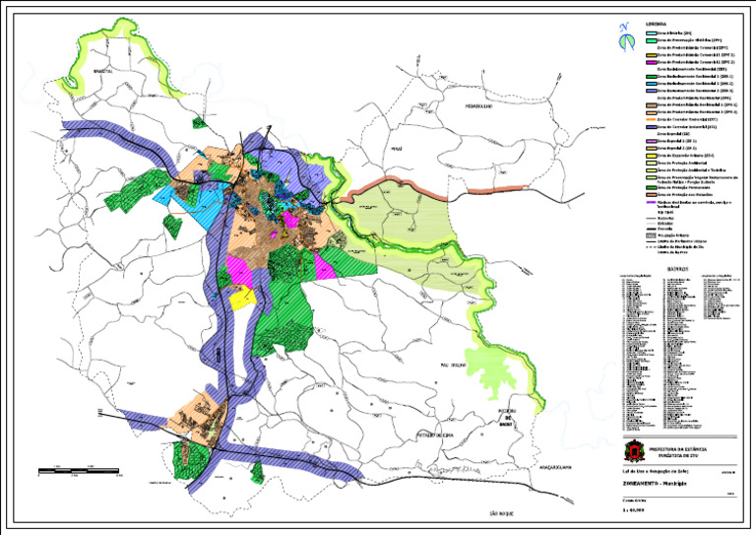Image resolution: width=756 pixels, height=535 pixels.
Task: Click the blue north arrow compass symbol
Action: (x=627, y=37)
